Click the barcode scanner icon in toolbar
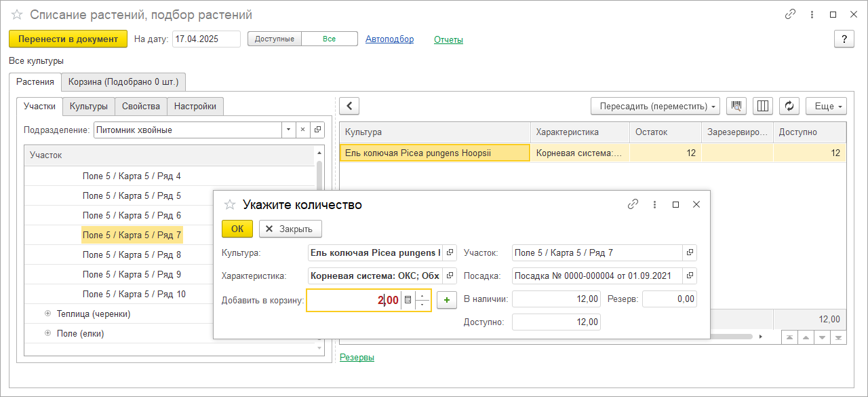868x397 pixels. coord(736,106)
